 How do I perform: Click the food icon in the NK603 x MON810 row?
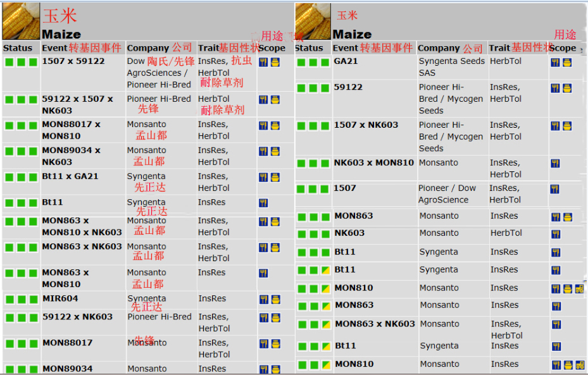[555, 164]
